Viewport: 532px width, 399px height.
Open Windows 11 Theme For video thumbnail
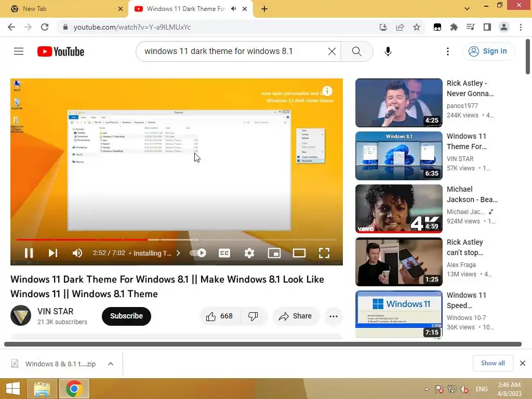point(398,156)
